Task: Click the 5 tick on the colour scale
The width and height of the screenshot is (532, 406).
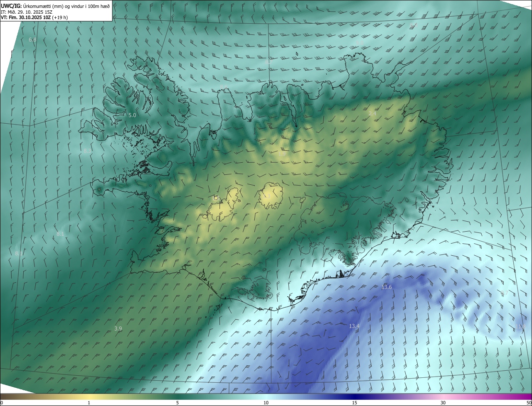Action: [177, 403]
